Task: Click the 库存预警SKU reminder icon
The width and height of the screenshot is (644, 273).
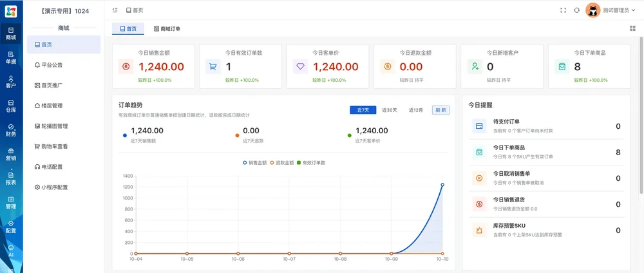Action: 479,231
